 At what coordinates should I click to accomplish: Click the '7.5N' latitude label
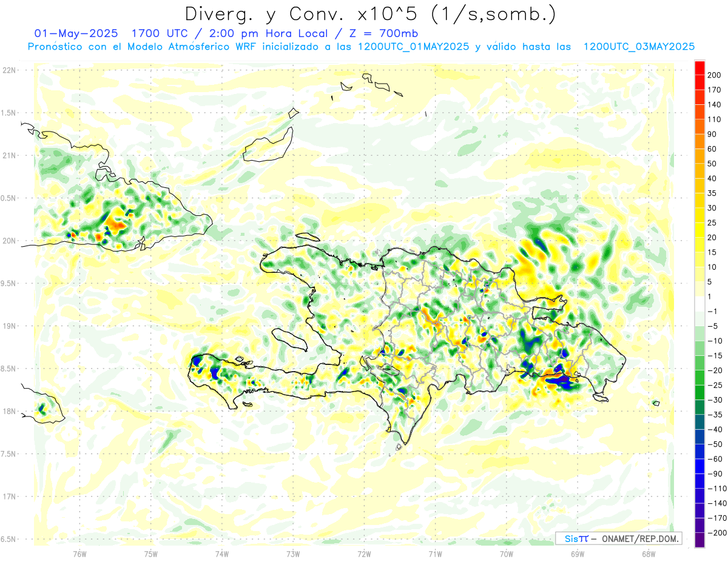coord(8,454)
